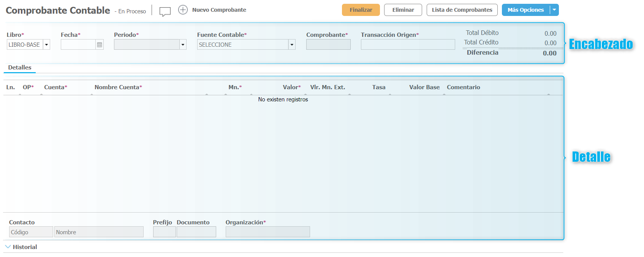
Task: Sort by the Cuenta column header
Action: [55, 87]
